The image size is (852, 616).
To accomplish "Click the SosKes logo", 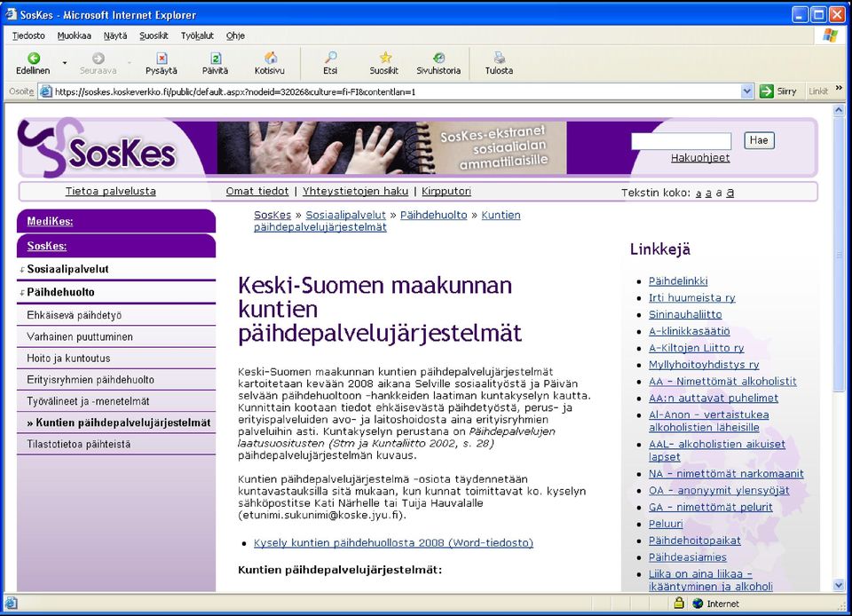I will coord(98,147).
